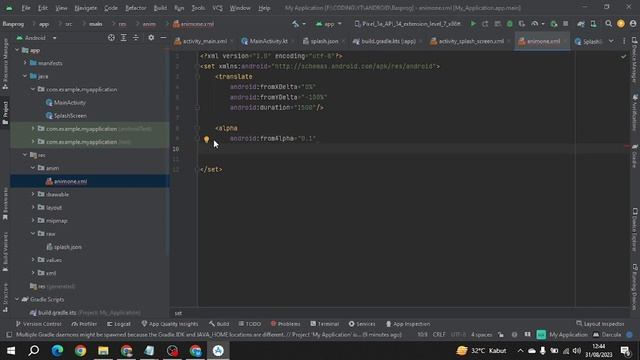
Task: Open Layout Inspector tool window
Action: (x=600, y=324)
